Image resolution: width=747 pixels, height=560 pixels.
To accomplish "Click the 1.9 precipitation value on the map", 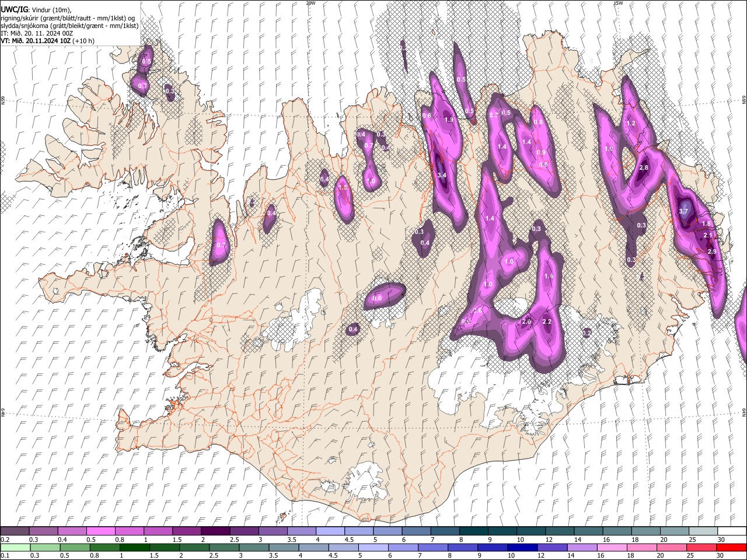I will [449, 120].
